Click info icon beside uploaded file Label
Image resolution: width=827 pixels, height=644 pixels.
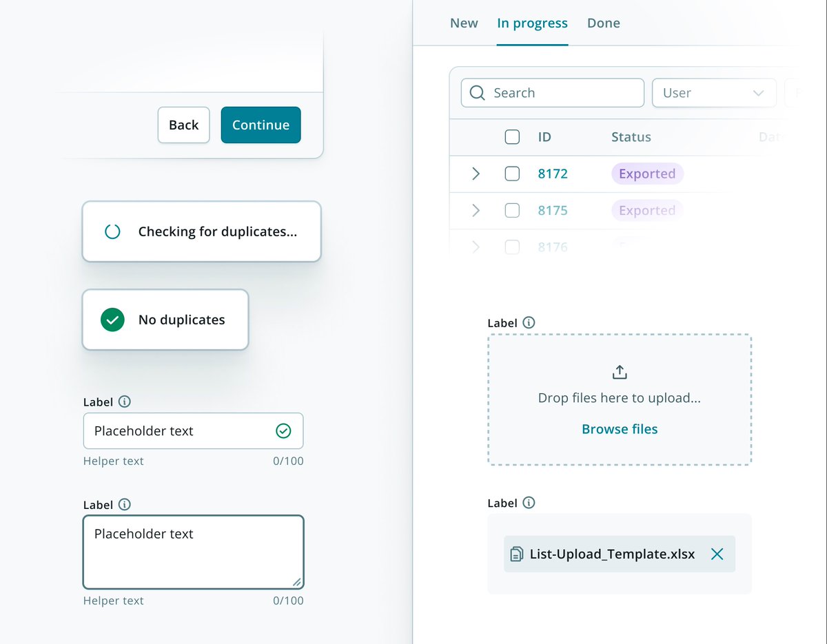[529, 503]
